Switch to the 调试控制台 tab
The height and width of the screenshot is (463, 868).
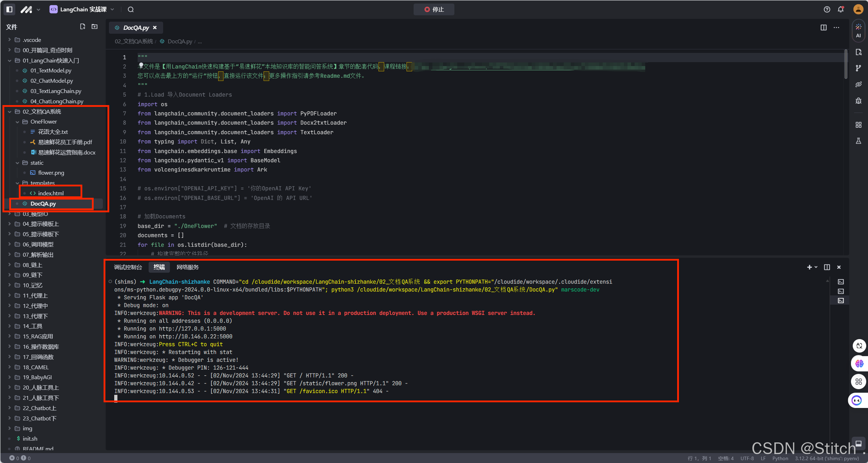point(128,267)
